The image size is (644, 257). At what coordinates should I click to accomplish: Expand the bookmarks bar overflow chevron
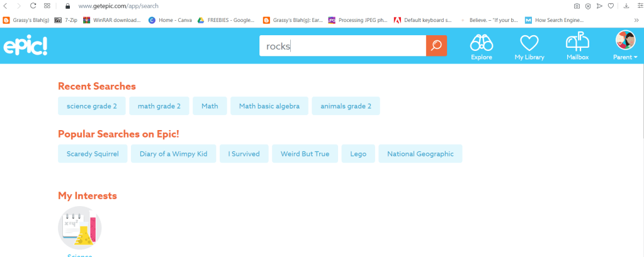coord(636,19)
